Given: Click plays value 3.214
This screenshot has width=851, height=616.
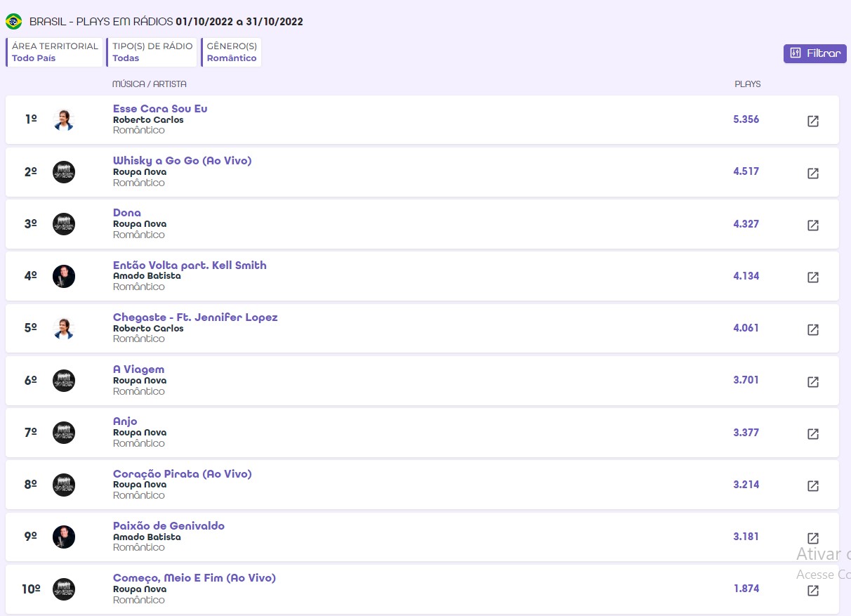Looking at the screenshot, I should pos(746,485).
